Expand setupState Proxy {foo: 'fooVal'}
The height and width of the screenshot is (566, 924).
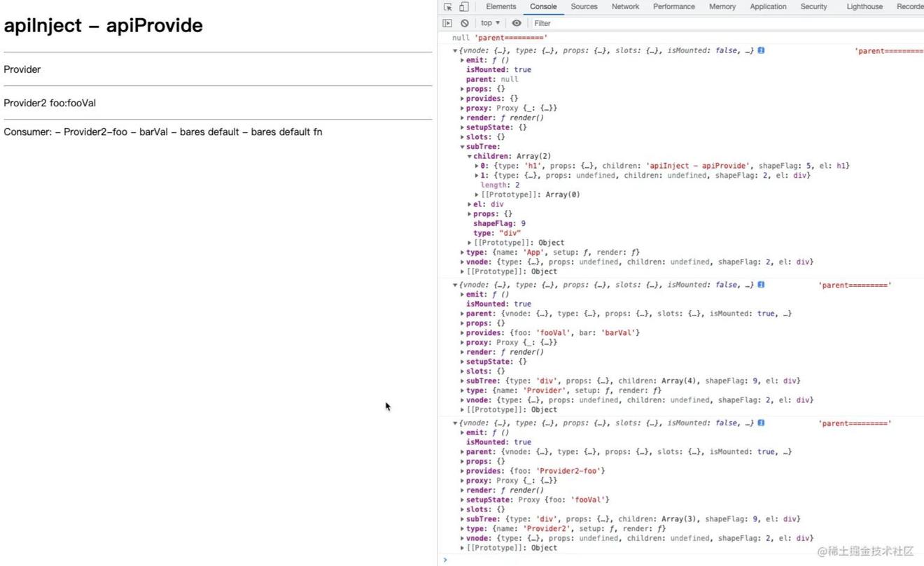pyautogui.click(x=463, y=500)
